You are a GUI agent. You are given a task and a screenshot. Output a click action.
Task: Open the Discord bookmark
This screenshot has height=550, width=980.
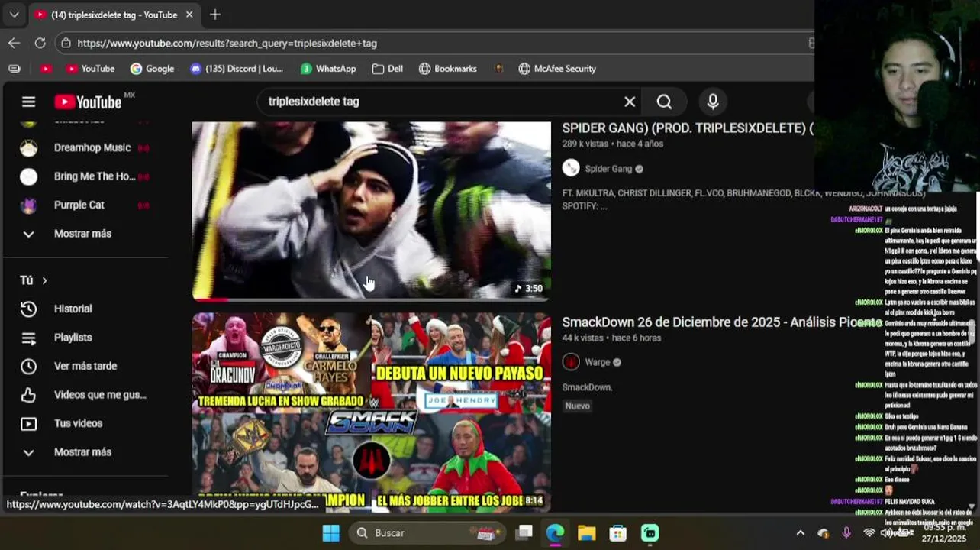[x=237, y=69]
